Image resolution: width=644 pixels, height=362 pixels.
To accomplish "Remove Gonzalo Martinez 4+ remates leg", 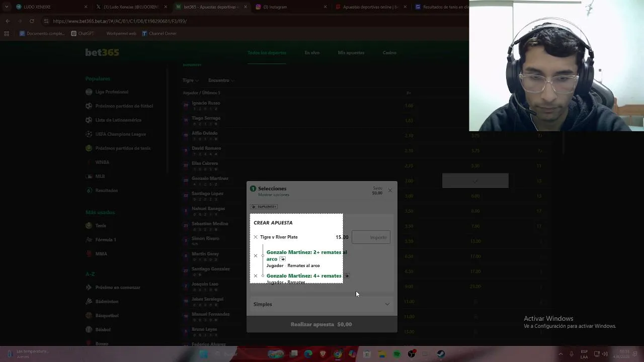I will pos(256,276).
